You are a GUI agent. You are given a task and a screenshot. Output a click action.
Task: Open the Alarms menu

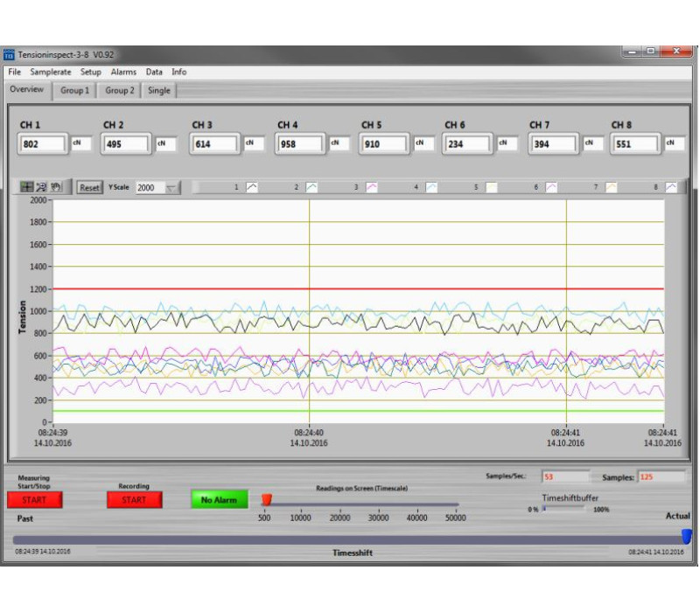(123, 72)
